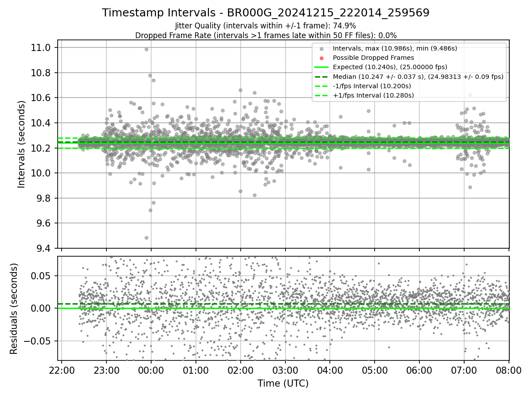Click the solid green line sample for Expected
Screen dimensions: 532x399
click(321, 67)
